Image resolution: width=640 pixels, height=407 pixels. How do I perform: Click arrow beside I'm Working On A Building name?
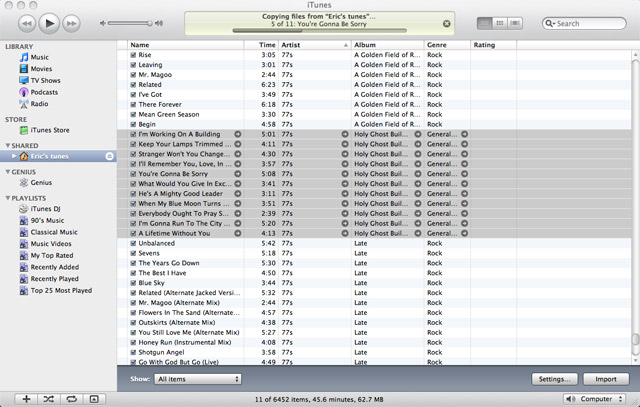238,134
